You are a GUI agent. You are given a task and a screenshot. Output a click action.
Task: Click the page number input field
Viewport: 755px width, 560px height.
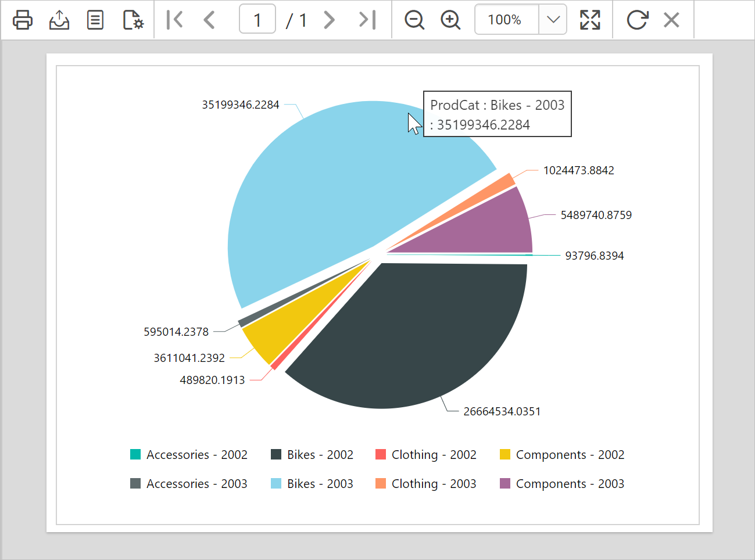tap(257, 19)
